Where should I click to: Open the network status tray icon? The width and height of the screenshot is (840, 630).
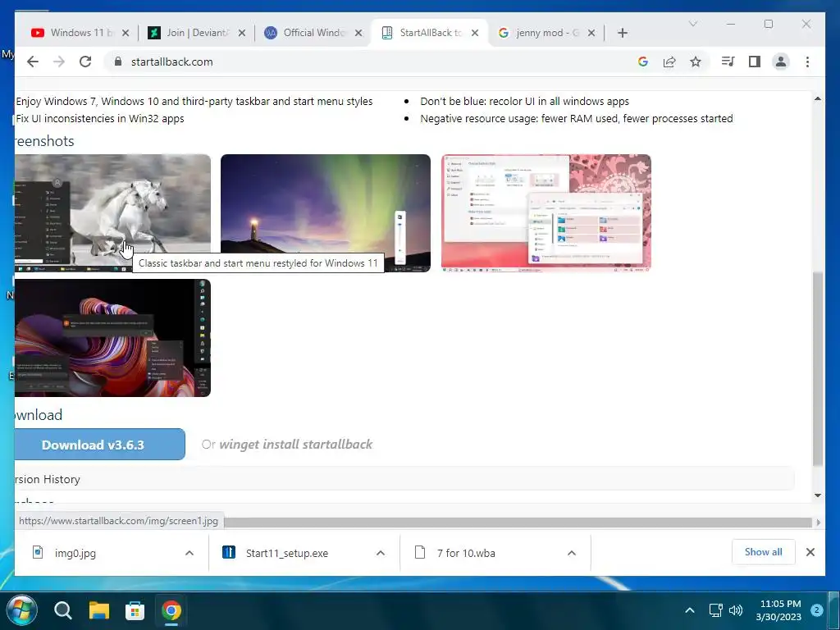[x=716, y=610]
